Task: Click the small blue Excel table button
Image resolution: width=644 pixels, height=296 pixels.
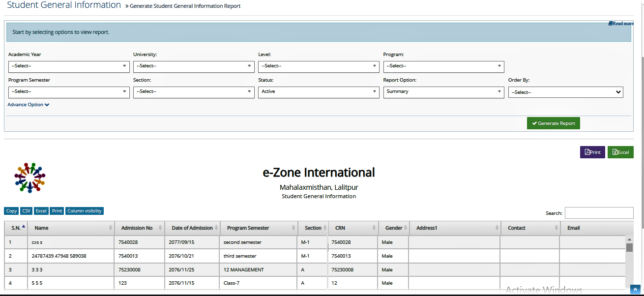Action: (41, 211)
